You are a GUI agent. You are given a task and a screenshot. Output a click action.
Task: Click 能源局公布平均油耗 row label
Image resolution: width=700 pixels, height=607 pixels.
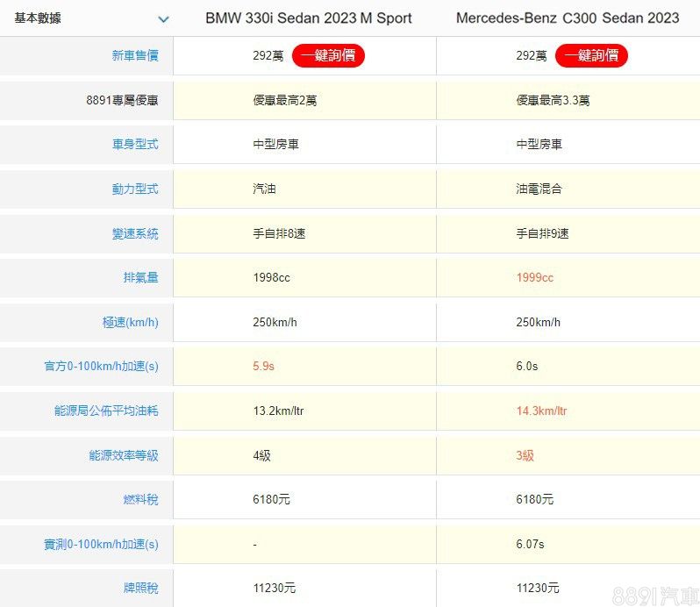pyautogui.click(x=106, y=411)
